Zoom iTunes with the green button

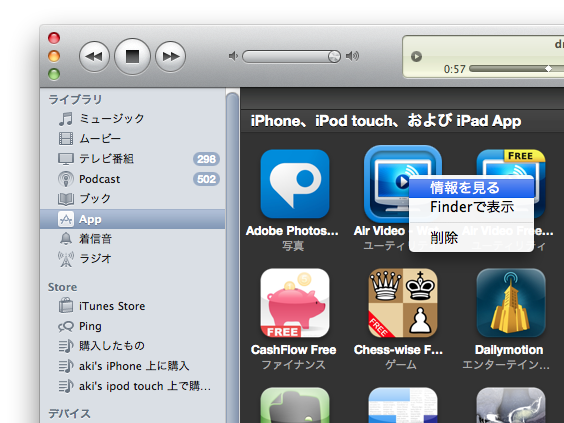click(54, 74)
